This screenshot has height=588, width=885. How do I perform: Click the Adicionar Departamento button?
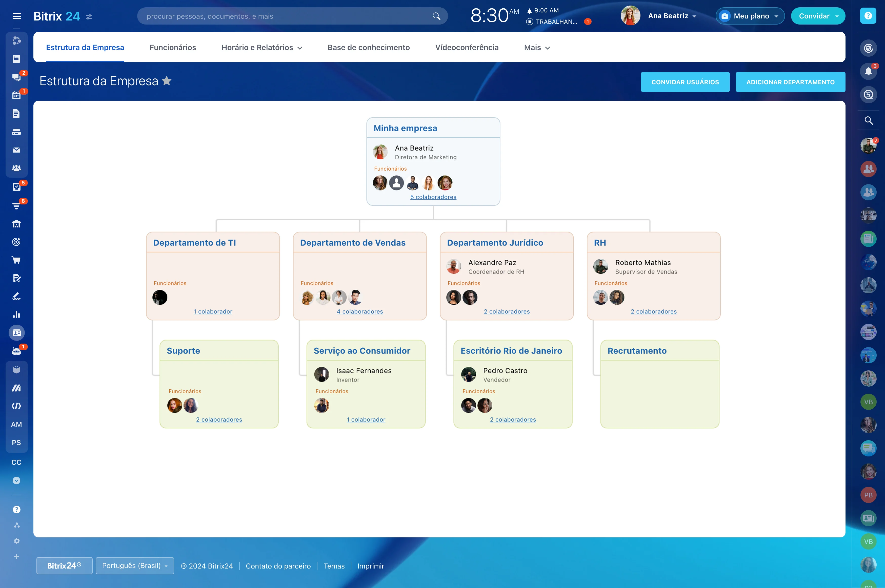790,82
